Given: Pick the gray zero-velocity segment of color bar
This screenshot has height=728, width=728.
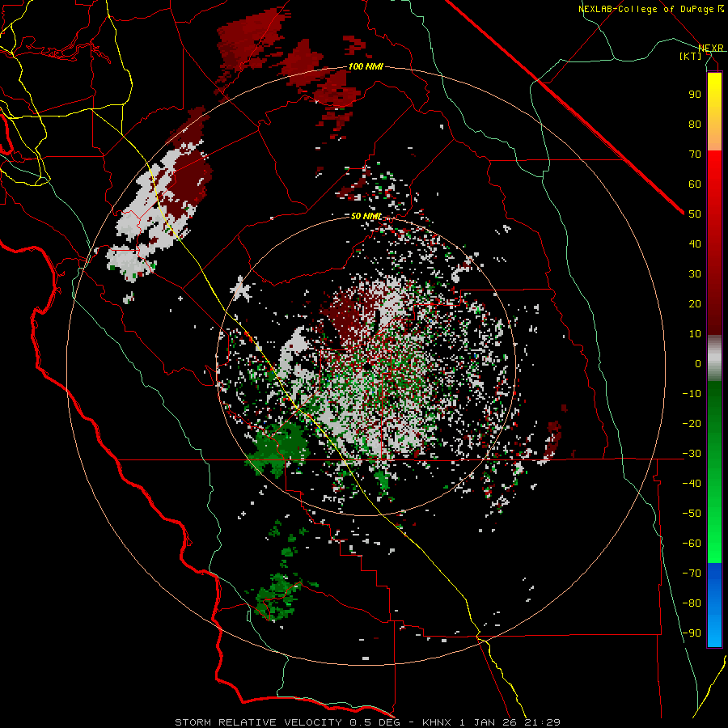Looking at the screenshot, I should coord(714,358).
